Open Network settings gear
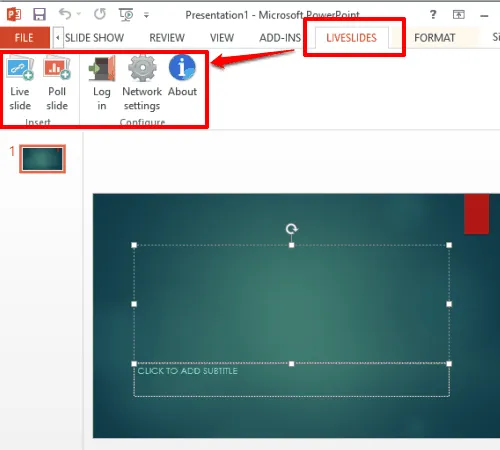The image size is (500, 450). point(142,83)
